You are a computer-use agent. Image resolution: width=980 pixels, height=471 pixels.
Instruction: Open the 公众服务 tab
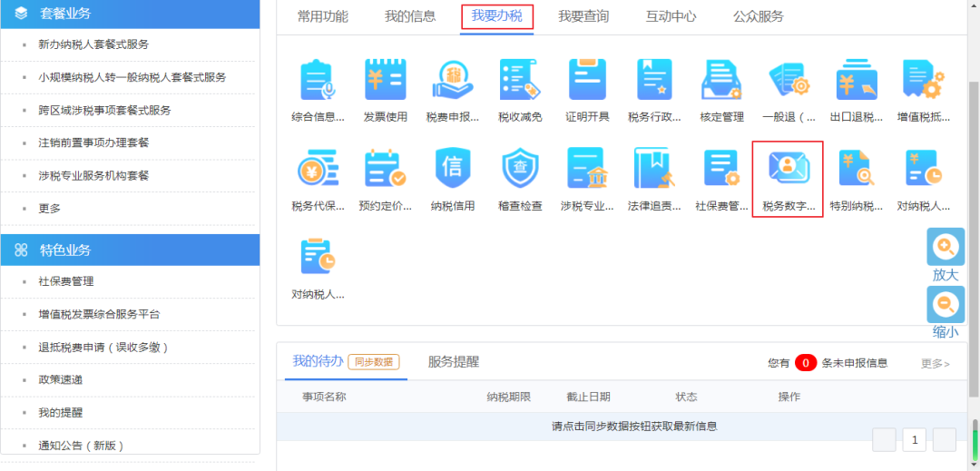coord(758,17)
